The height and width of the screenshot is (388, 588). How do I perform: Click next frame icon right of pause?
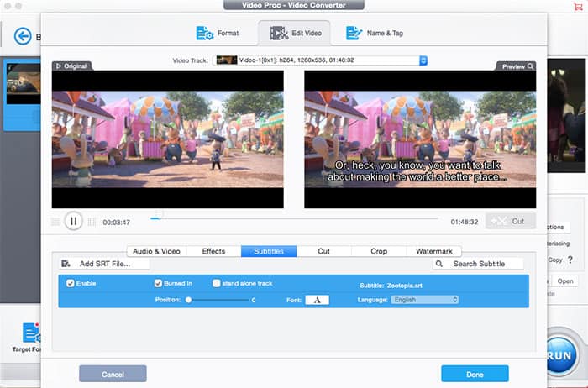click(x=92, y=222)
